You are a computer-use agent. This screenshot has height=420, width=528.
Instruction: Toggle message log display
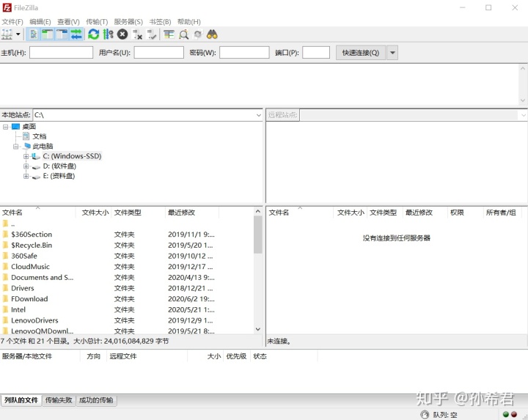33,34
